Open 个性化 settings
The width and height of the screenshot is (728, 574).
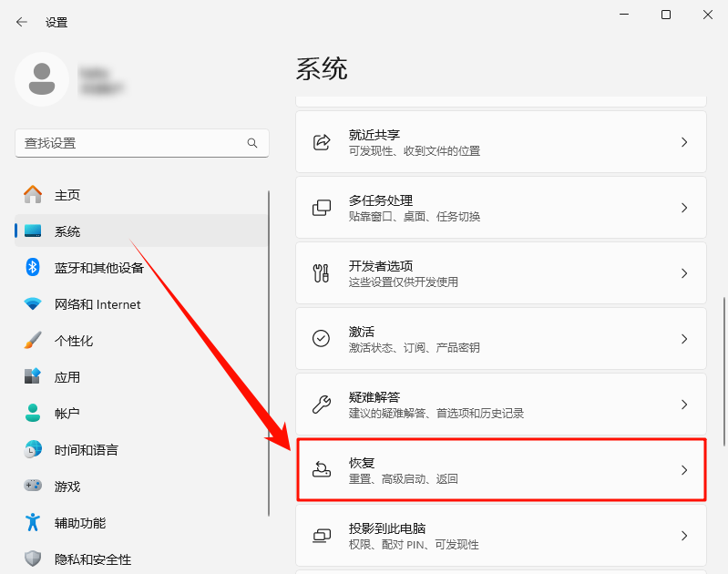(141, 341)
